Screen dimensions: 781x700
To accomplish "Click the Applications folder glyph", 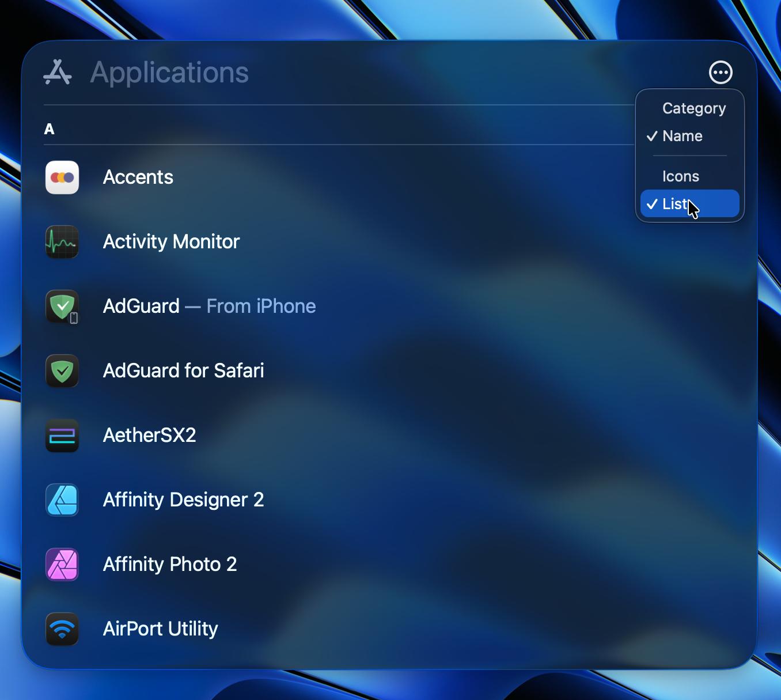I will tap(57, 72).
